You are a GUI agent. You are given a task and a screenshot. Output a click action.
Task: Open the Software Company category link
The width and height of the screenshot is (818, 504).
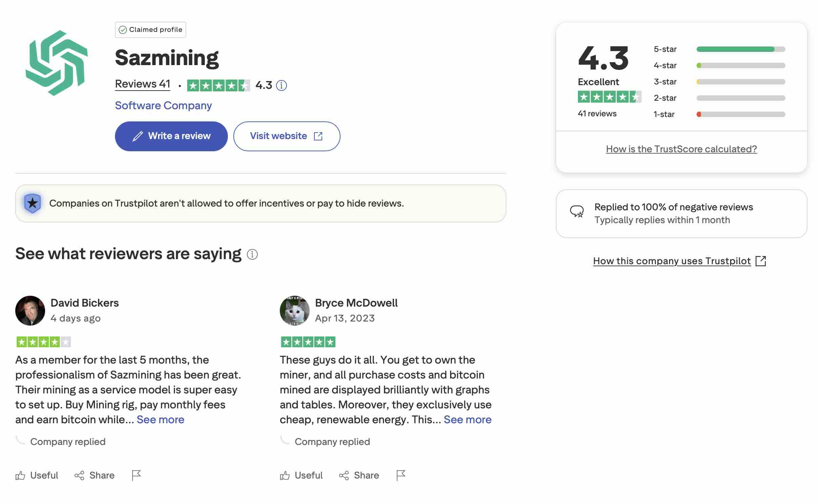163,105
